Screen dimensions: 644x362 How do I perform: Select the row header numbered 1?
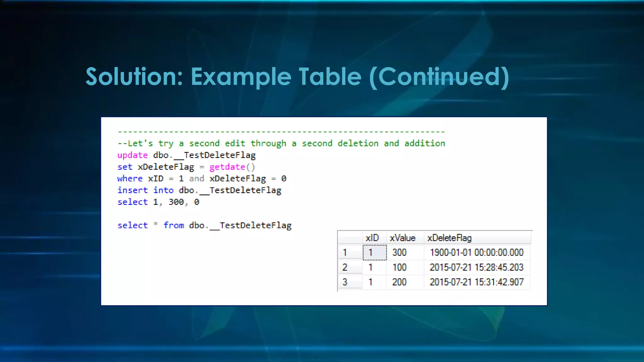[x=350, y=252]
